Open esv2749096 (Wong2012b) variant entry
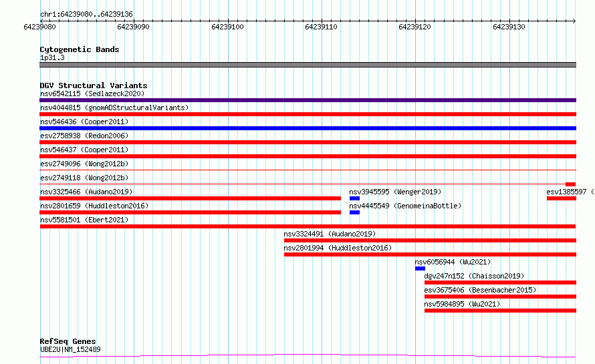The image size is (595, 364). click(84, 164)
